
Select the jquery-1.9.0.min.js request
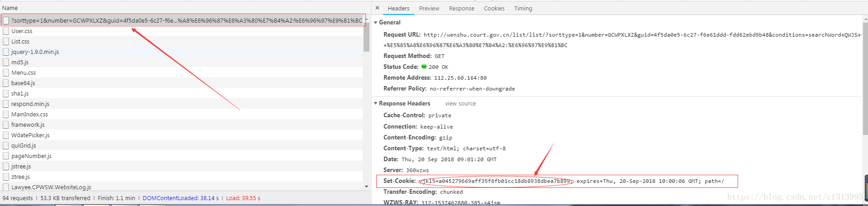pos(182,52)
